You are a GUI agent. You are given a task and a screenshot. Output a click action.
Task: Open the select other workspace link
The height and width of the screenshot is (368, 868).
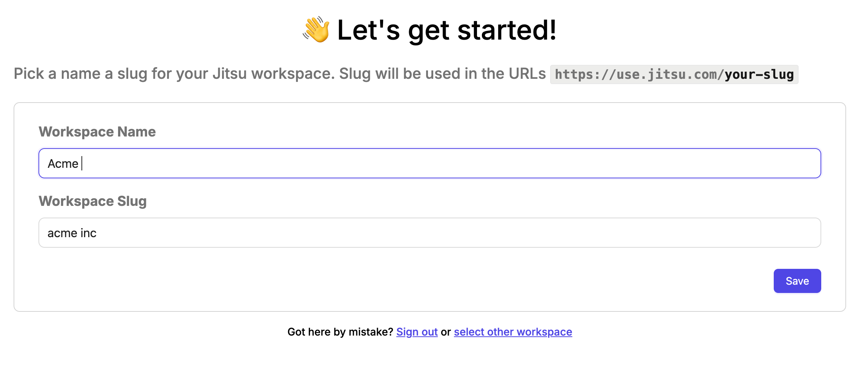[x=513, y=332]
